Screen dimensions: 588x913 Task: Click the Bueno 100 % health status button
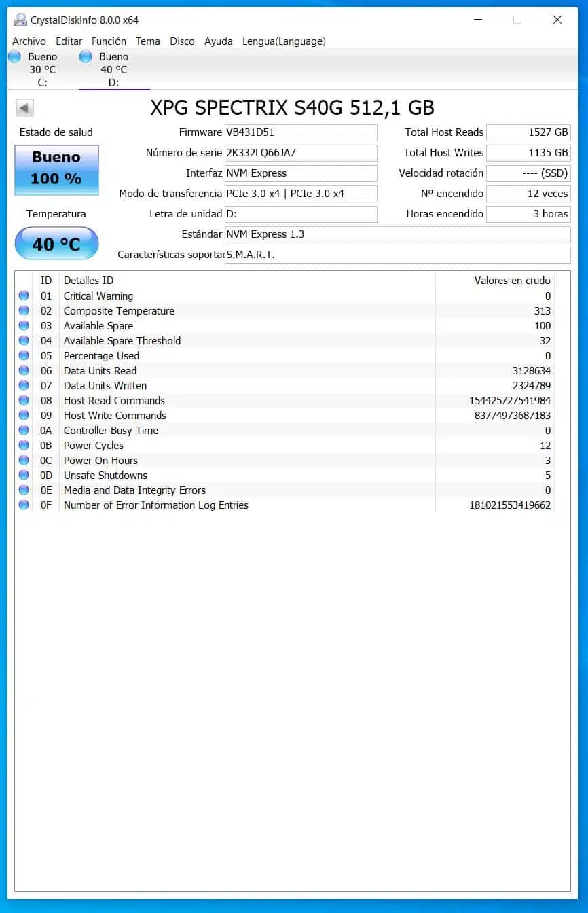pos(56,170)
